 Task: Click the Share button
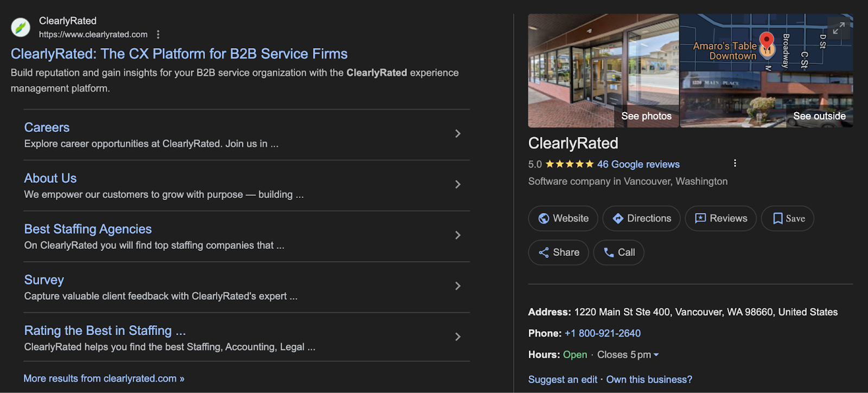[558, 253]
